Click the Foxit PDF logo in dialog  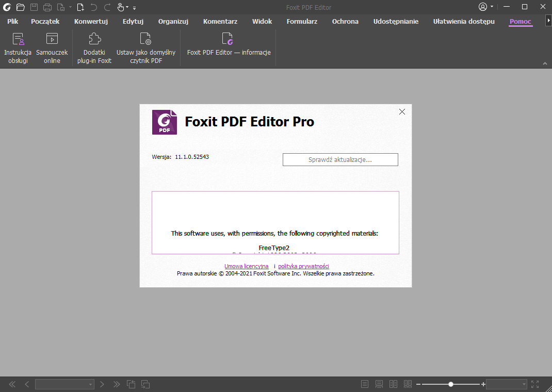(x=165, y=122)
